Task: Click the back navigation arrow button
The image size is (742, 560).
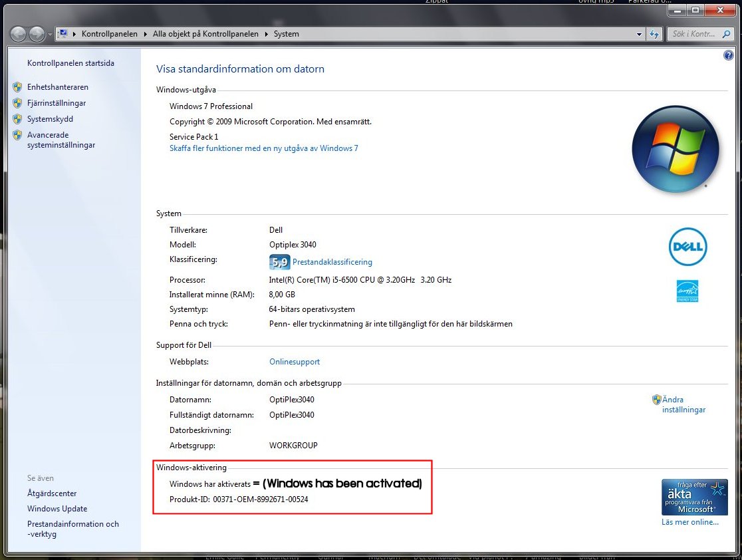Action: click(x=18, y=34)
